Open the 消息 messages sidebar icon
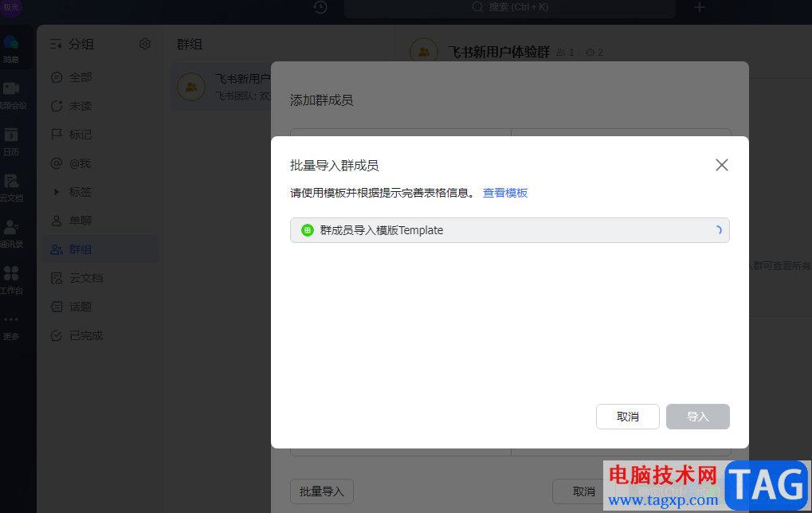Viewport: 812px width, 513px height. (11, 49)
